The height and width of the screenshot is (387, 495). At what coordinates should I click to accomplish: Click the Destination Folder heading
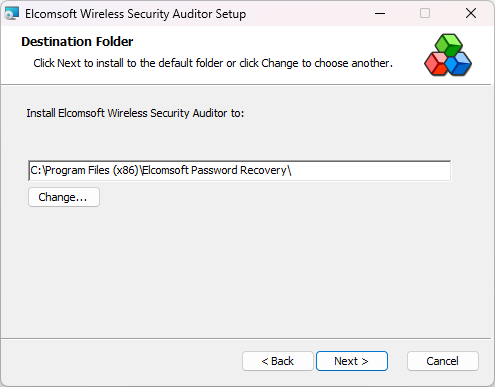(x=77, y=42)
